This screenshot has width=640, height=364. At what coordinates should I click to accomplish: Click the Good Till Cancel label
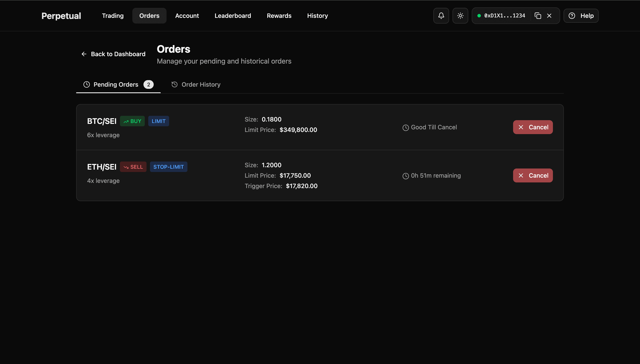click(x=434, y=127)
